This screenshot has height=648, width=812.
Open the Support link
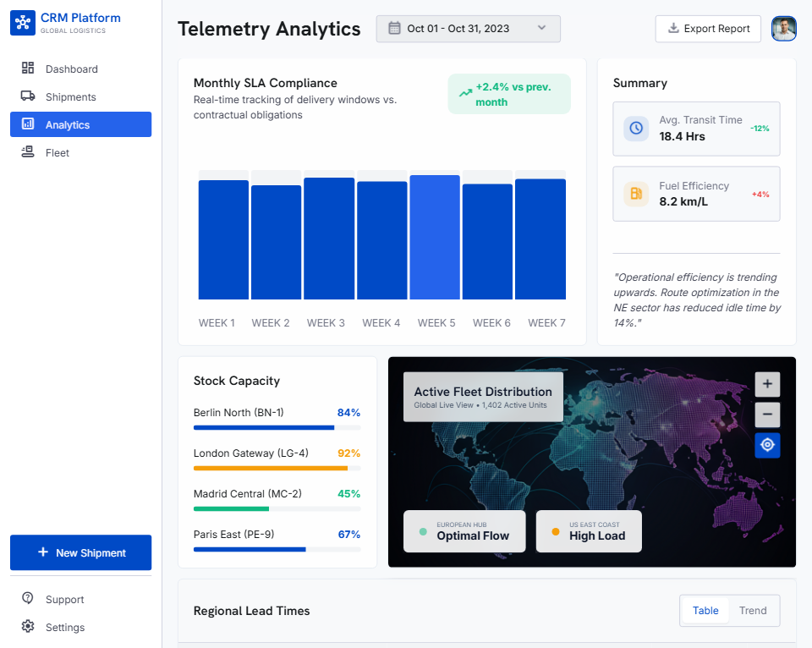(81, 599)
